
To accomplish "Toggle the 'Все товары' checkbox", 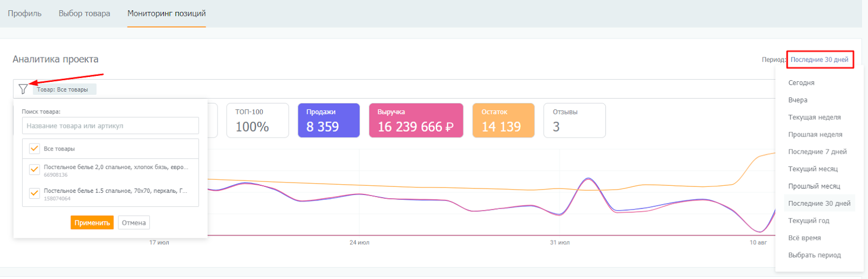I will click(x=35, y=148).
